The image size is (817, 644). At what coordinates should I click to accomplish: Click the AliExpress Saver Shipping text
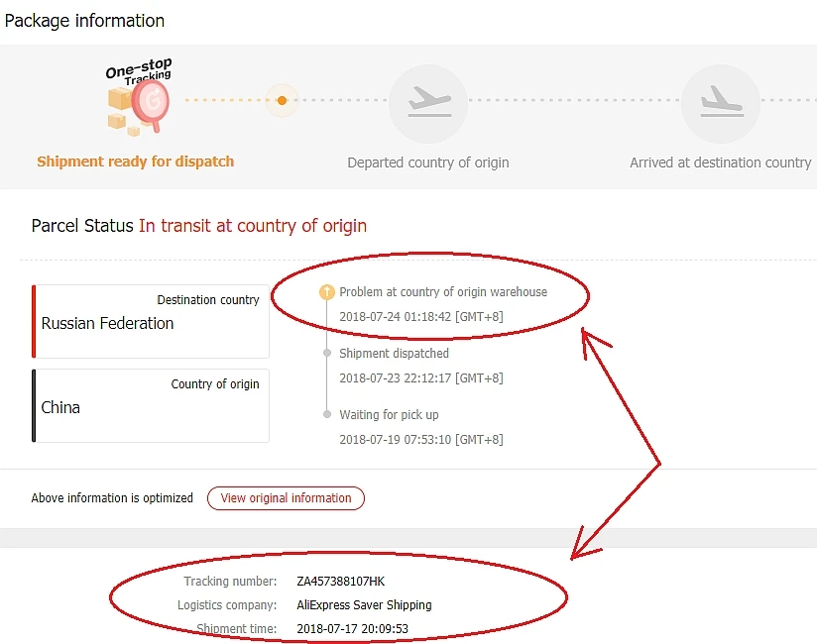point(364,604)
